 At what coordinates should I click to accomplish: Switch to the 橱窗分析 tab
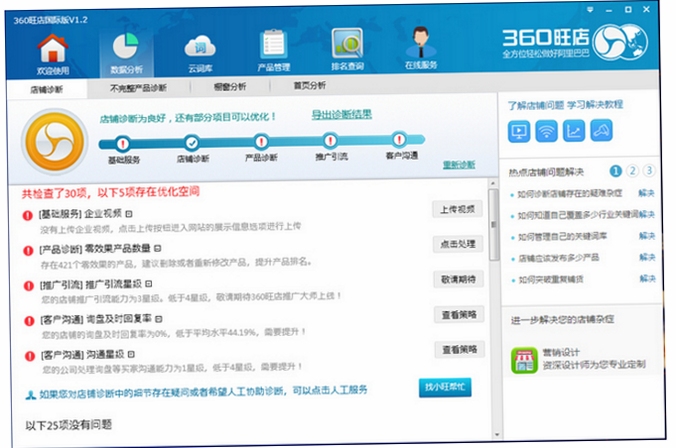coord(230,87)
